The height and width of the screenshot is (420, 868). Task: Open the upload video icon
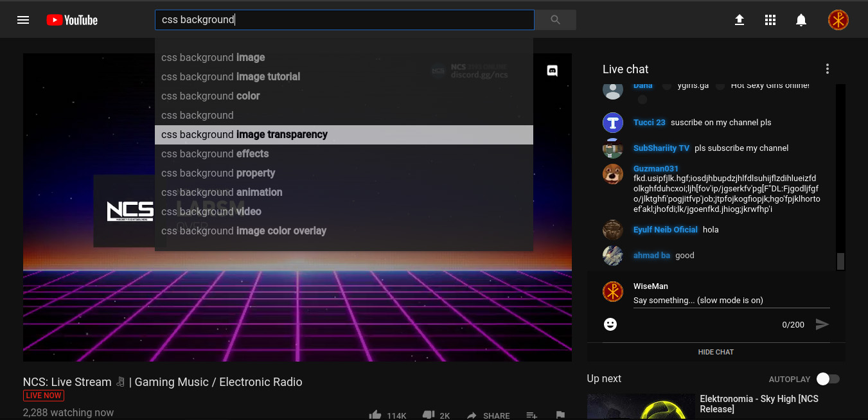coord(740,20)
